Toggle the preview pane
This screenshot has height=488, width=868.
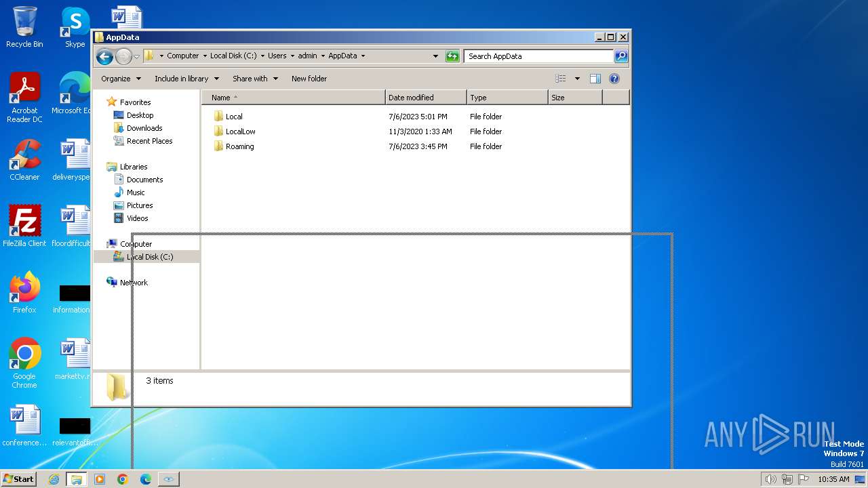[595, 79]
